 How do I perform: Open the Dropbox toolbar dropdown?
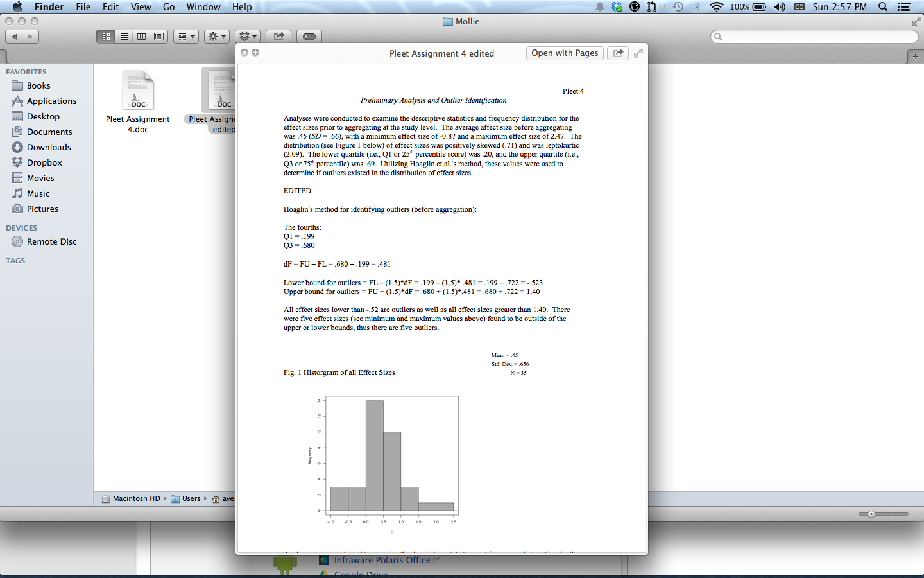[x=247, y=37]
